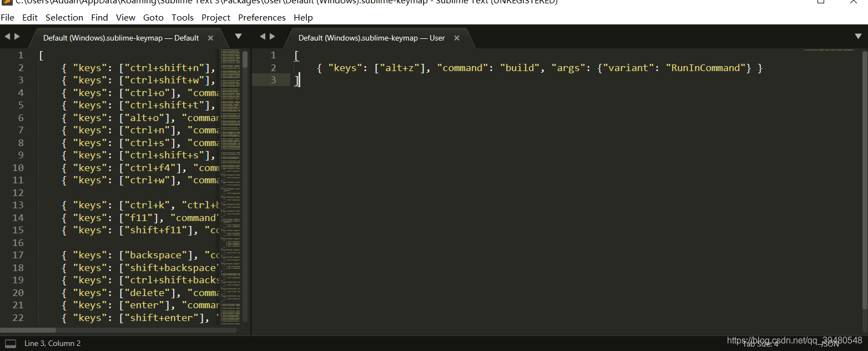Click the right pane vertical scrollbar

pos(864,179)
